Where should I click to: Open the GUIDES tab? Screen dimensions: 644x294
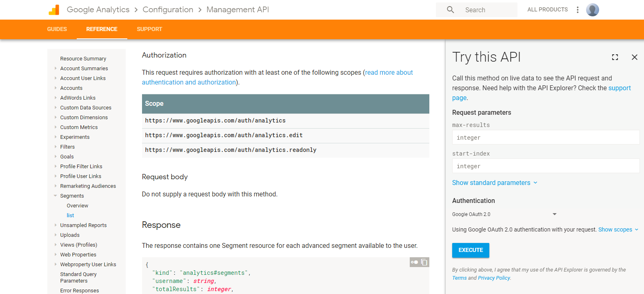57,29
